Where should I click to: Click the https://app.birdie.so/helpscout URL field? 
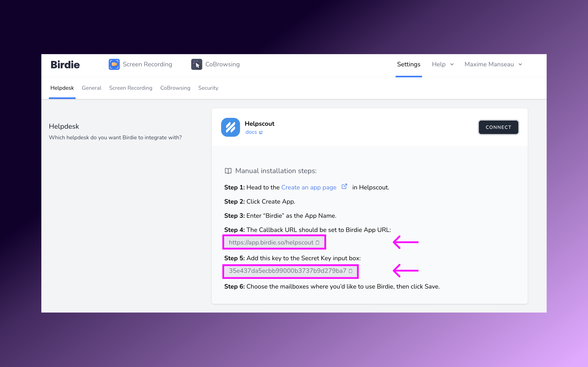[271, 243]
